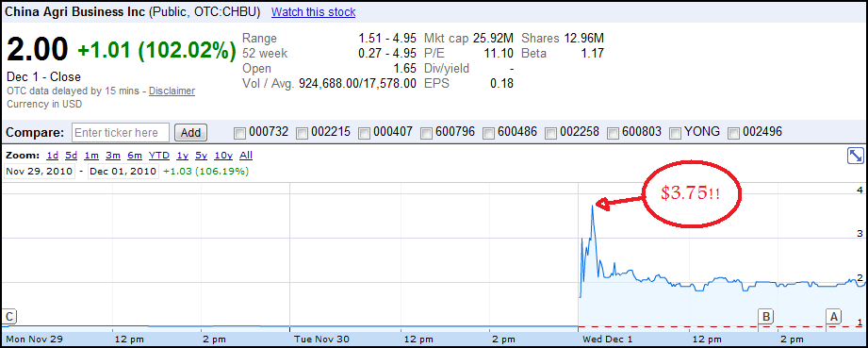The width and height of the screenshot is (868, 348).
Task: Click the China Agri Business Inc title
Action: point(74,11)
